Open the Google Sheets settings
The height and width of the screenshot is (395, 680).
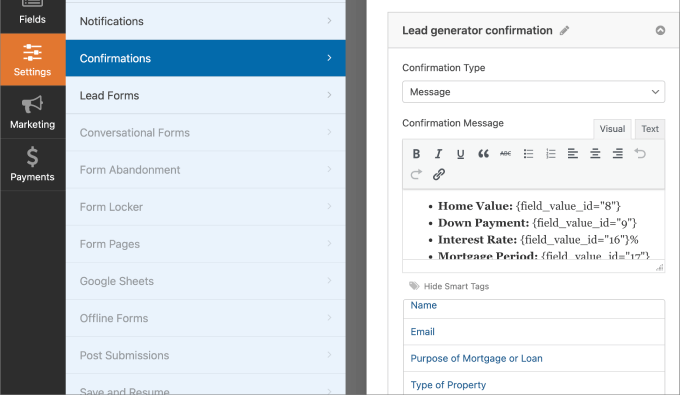pos(206,281)
